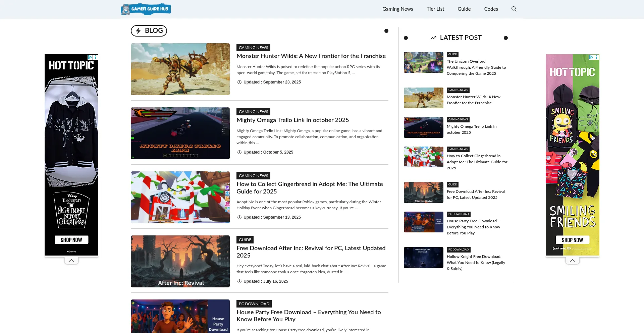The height and width of the screenshot is (333, 644).
Task: Go to the Tier List menu item
Action: coord(435,9)
